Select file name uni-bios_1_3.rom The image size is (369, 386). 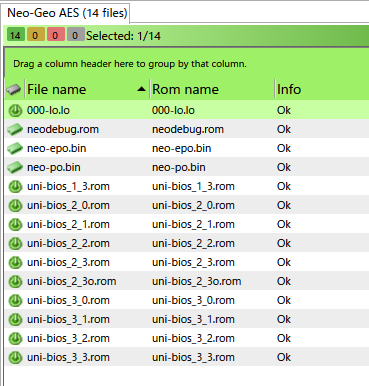68,186
